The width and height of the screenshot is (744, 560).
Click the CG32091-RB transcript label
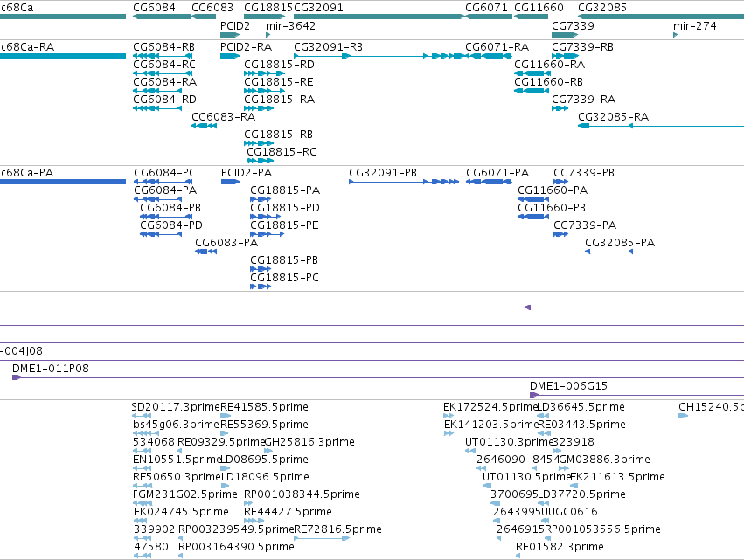[x=328, y=47]
